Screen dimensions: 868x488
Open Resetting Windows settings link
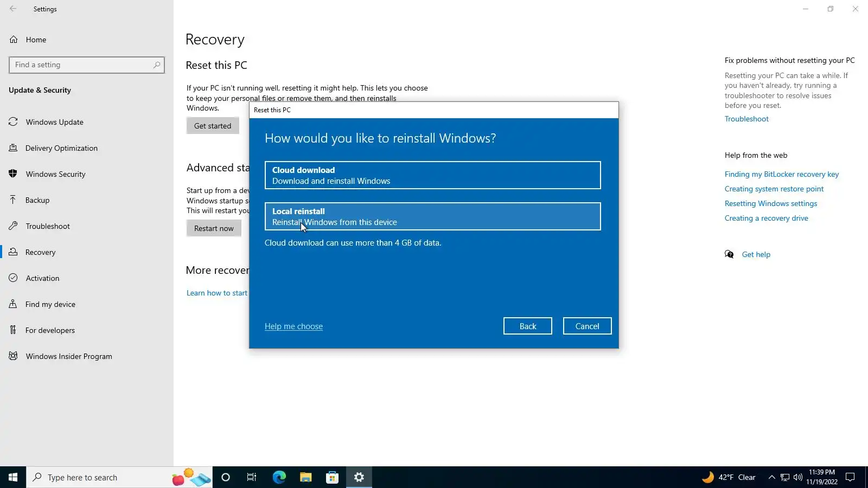click(x=771, y=203)
